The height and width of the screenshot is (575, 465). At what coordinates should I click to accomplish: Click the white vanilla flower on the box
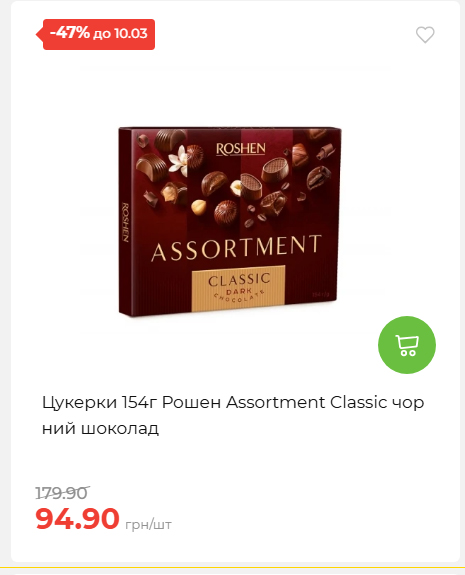pyautogui.click(x=179, y=161)
